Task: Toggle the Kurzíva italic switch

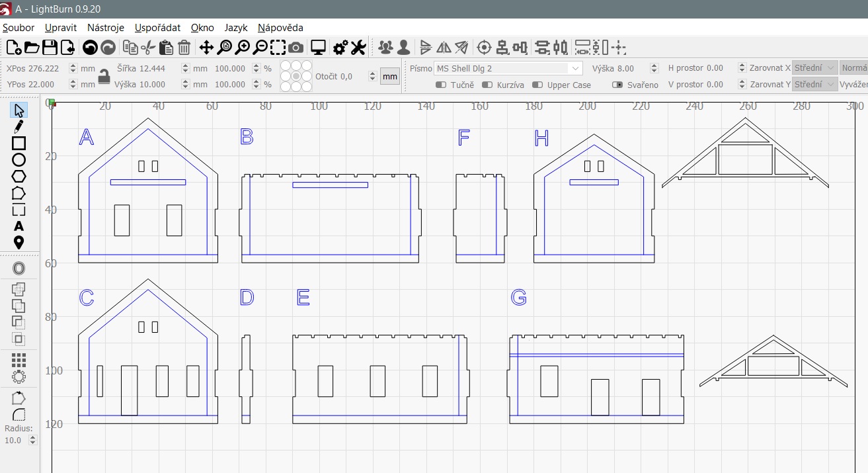Action: tap(487, 85)
